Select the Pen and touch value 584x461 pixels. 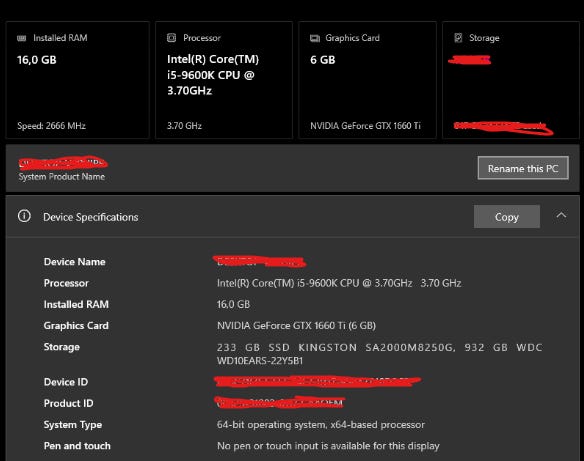click(328, 446)
